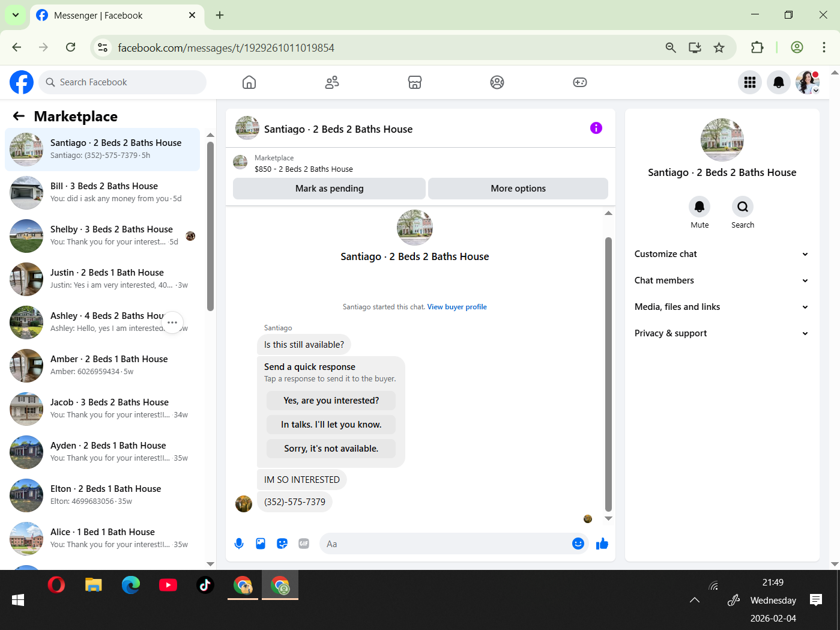
Task: Click the install app icon in address bar
Action: [695, 47]
